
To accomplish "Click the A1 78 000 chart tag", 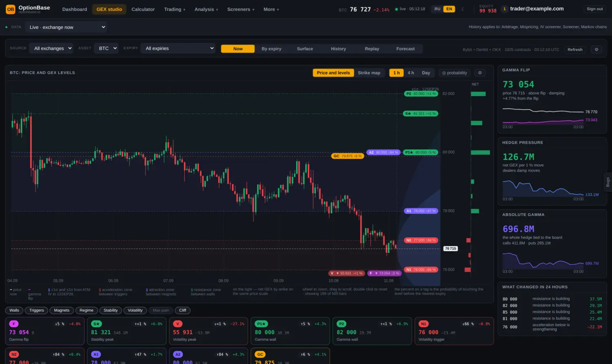I will pyautogui.click(x=421, y=211).
